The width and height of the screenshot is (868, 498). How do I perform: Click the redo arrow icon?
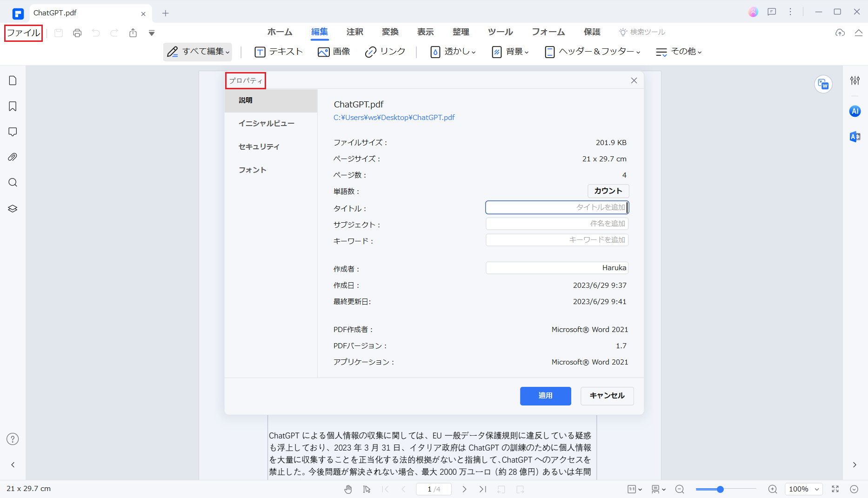[114, 33]
